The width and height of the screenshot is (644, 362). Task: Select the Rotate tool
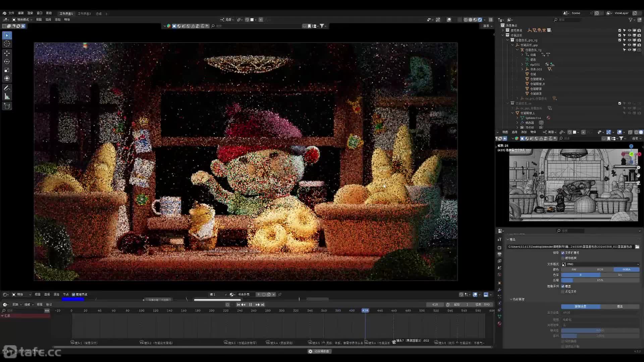[x=7, y=62]
